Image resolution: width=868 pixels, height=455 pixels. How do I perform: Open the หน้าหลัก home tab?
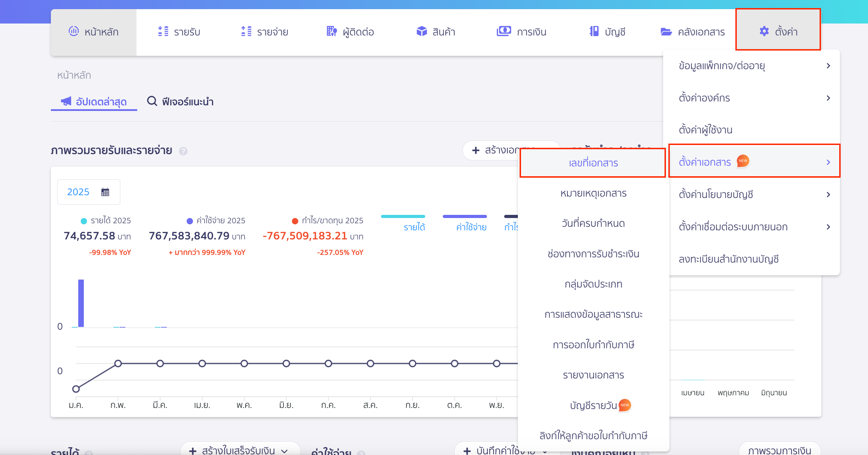point(93,32)
